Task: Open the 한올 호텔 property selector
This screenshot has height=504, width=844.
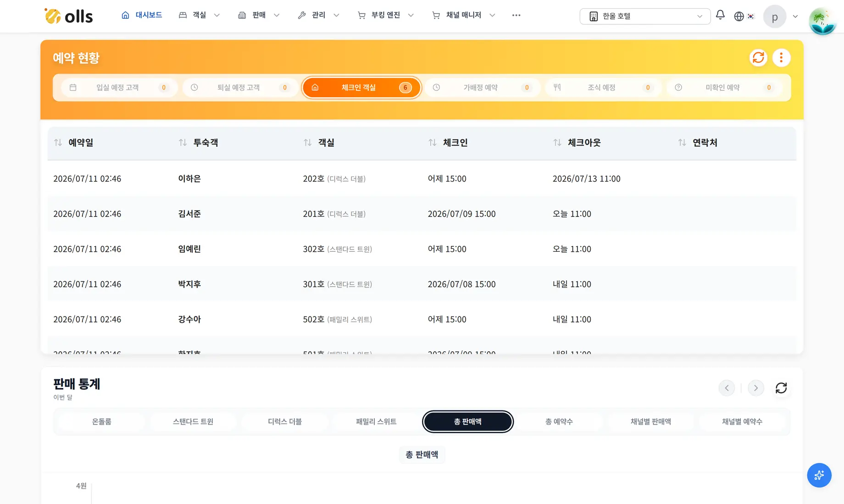Action: point(645,16)
